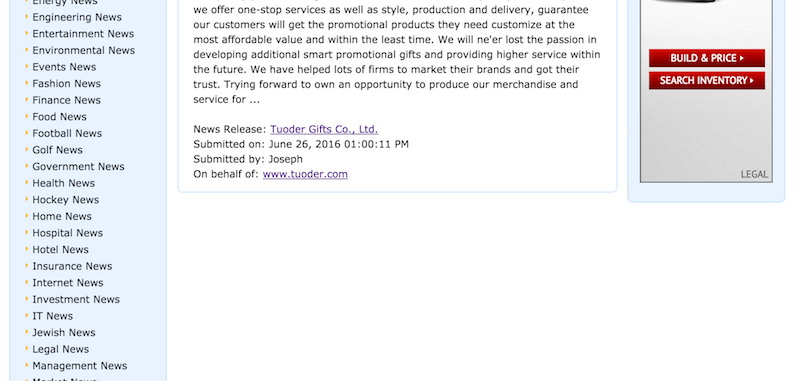Select IT News link
The image size is (800, 381).
point(53,316)
